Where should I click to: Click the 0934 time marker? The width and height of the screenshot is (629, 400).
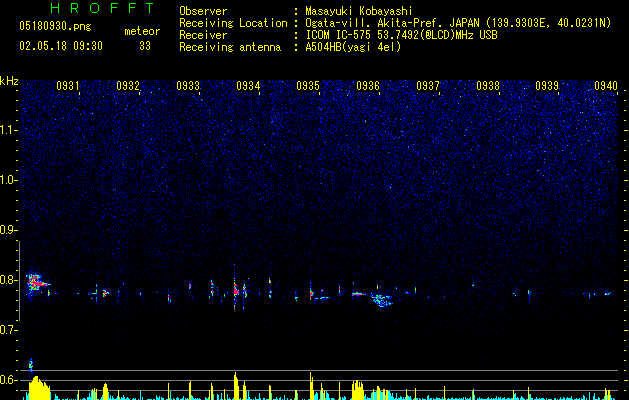click(x=248, y=86)
